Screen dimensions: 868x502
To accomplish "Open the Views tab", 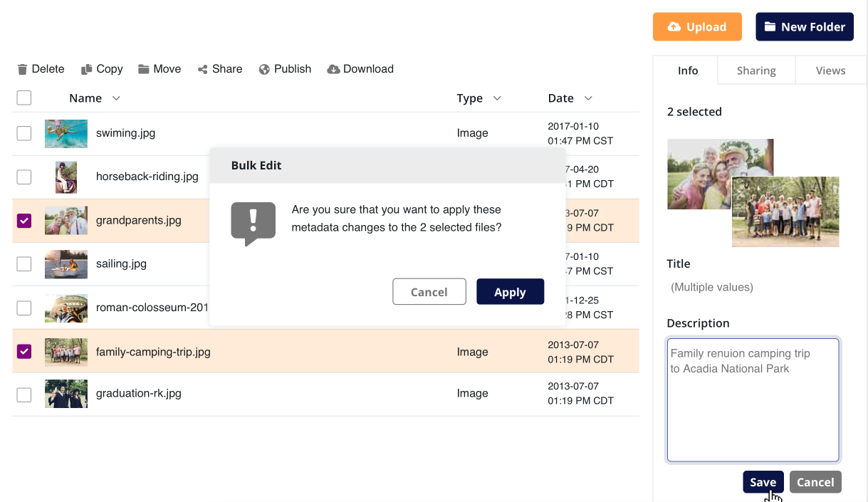I will coord(830,70).
